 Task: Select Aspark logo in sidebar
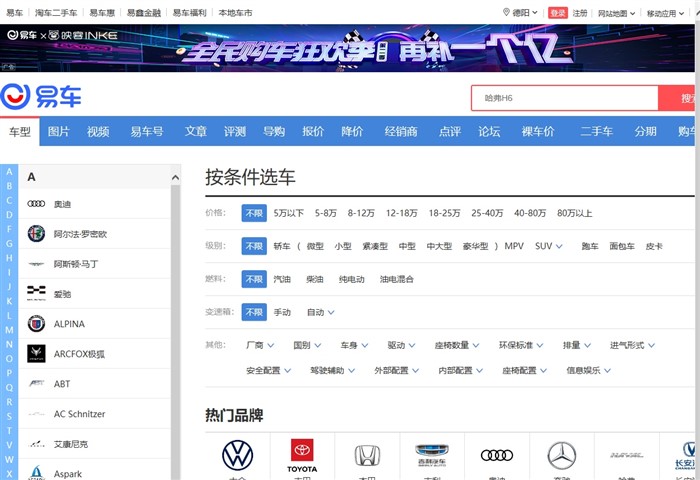[x=36, y=472]
